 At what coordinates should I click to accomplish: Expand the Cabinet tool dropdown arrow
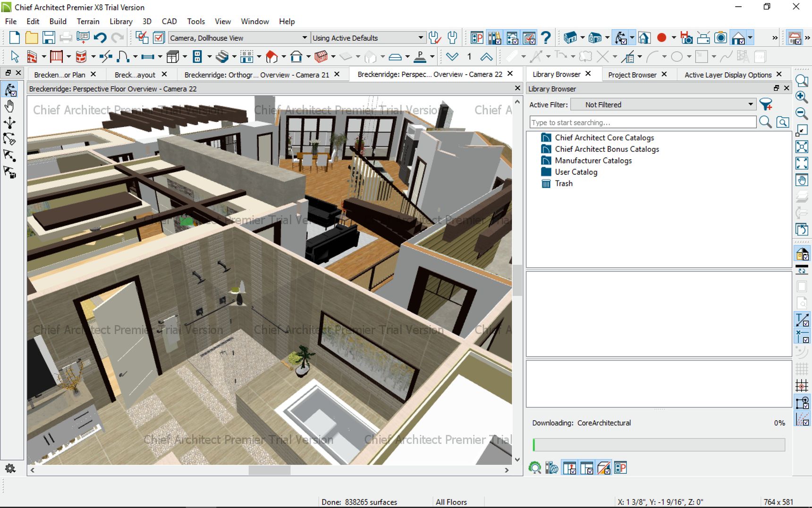(185, 57)
